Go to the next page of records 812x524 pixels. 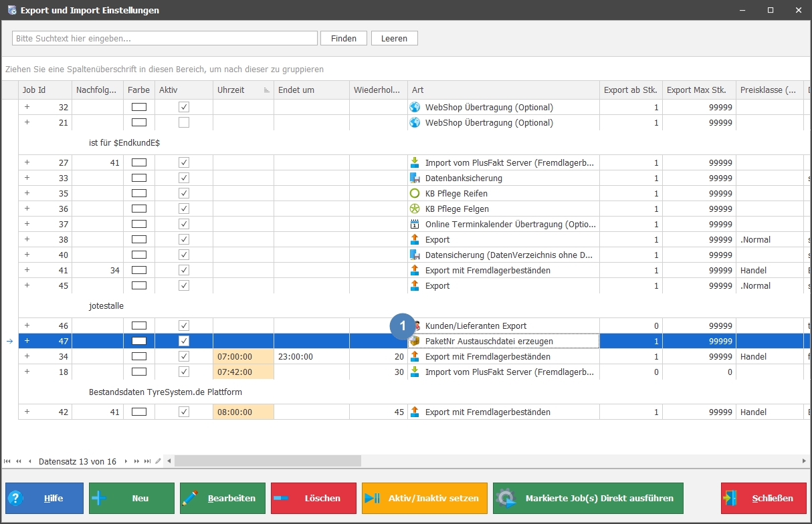136,461
